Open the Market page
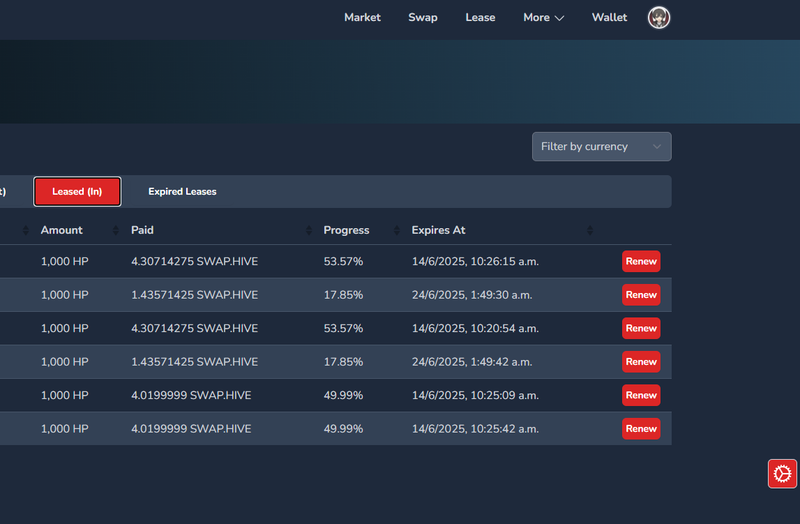 (362, 18)
